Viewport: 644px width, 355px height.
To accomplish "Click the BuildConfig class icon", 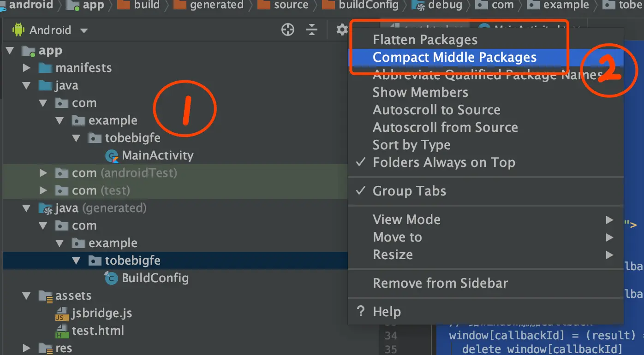I will (x=112, y=278).
